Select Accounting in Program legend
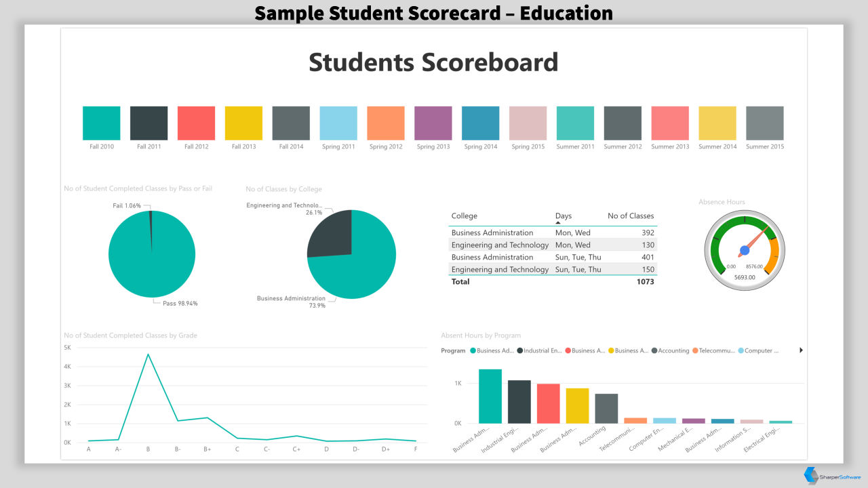The height and width of the screenshot is (488, 868). click(x=670, y=351)
